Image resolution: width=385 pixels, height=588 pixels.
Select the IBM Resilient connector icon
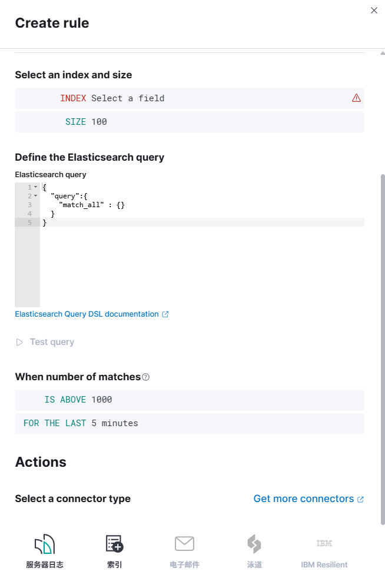[324, 543]
